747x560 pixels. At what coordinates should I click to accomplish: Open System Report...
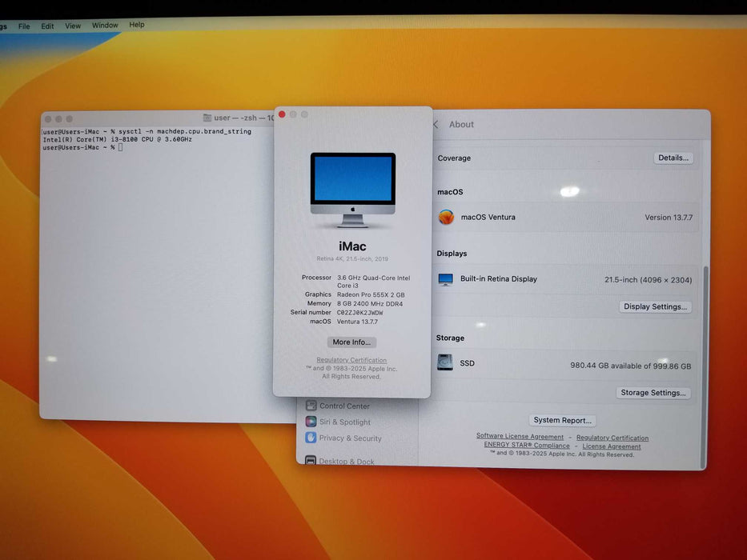tap(562, 420)
